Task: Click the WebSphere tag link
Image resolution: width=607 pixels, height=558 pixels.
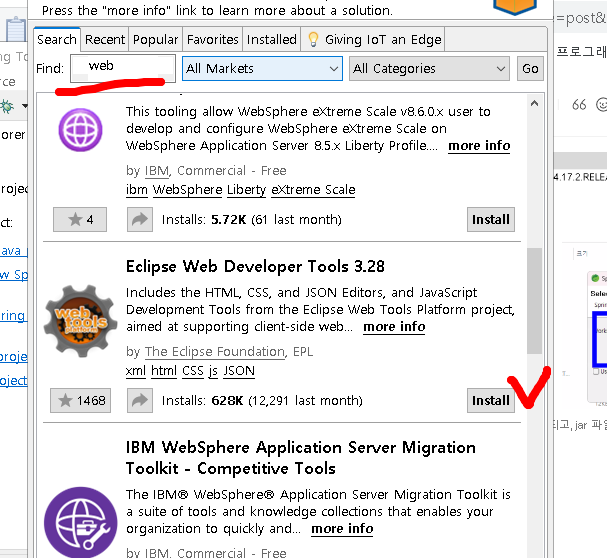Action: (x=187, y=190)
